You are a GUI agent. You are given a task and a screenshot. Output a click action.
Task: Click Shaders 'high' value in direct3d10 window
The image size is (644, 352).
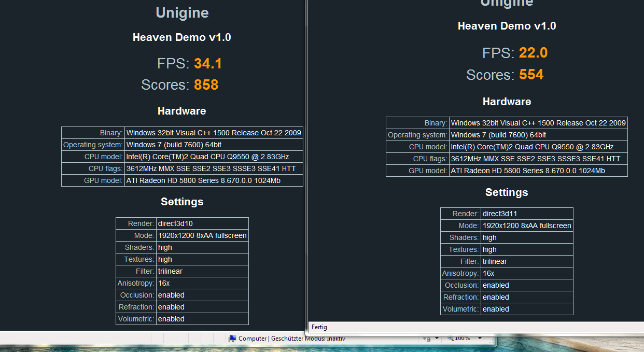point(165,247)
